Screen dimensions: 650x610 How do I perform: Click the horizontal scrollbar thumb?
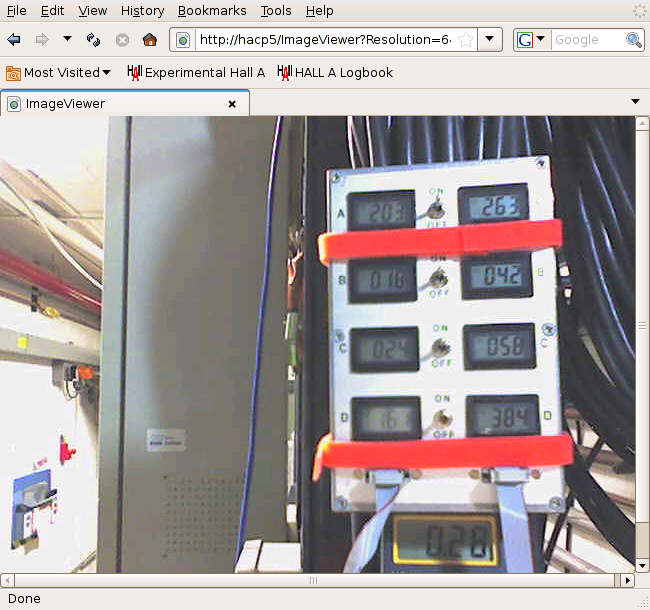pyautogui.click(x=314, y=580)
